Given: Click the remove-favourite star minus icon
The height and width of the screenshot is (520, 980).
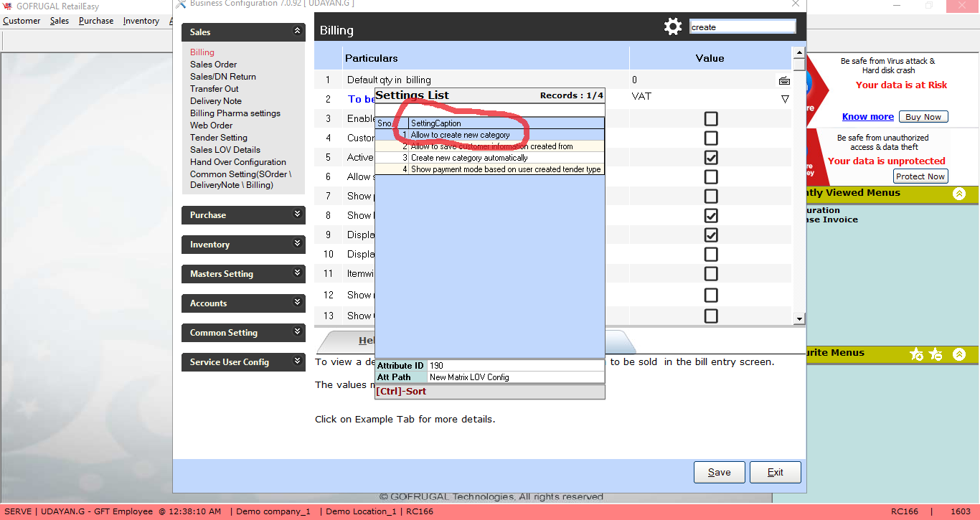Looking at the screenshot, I should click(x=936, y=354).
